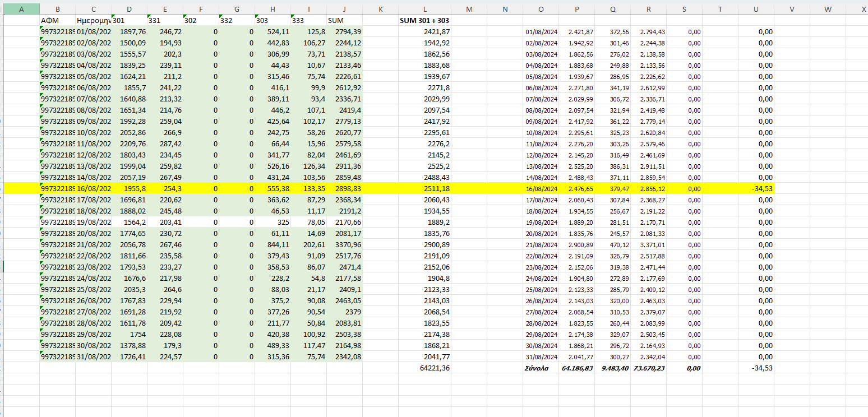Select column header R
Viewport: 868px width, 417px height.
click(648, 9)
